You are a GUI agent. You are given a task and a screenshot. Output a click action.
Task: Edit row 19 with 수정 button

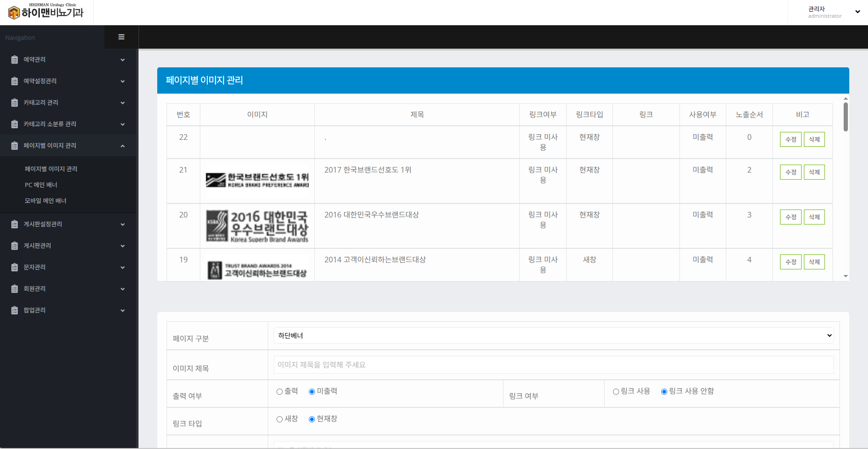click(791, 262)
